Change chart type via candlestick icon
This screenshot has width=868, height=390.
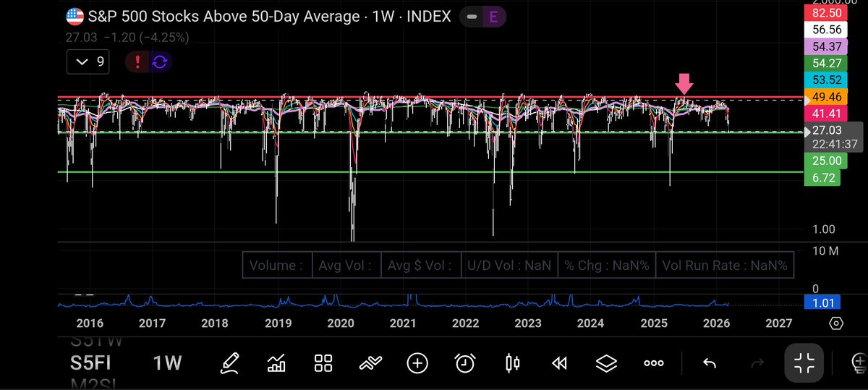pyautogui.click(x=513, y=363)
